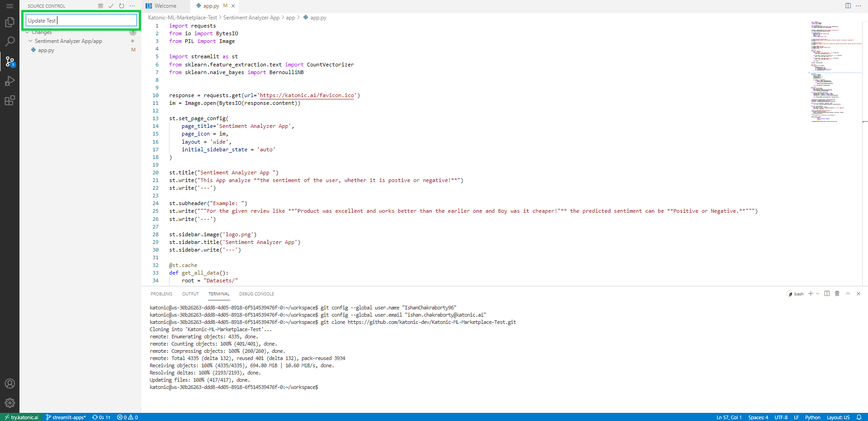This screenshot has width=868, height=421.
Task: Change indentation via Spaces: 4
Action: click(758, 417)
